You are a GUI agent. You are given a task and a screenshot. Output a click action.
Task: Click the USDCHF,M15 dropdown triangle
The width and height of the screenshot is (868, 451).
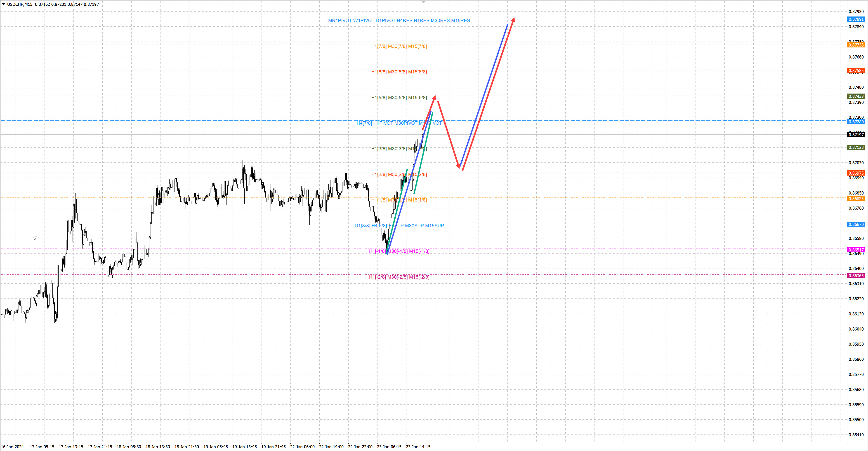[3, 4]
